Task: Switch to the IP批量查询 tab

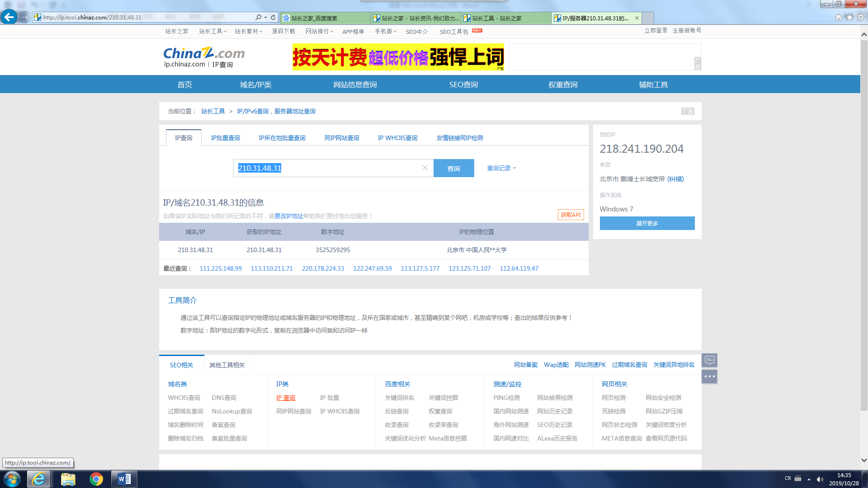Action: point(225,138)
